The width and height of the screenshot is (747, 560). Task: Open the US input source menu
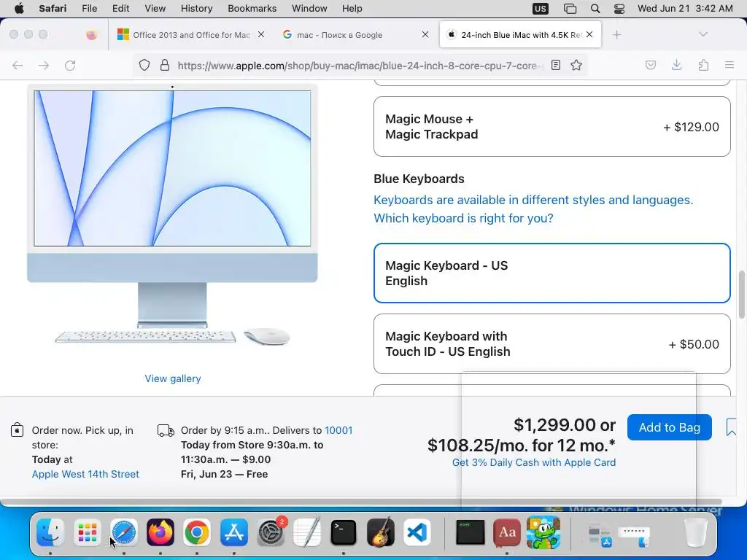click(x=541, y=9)
